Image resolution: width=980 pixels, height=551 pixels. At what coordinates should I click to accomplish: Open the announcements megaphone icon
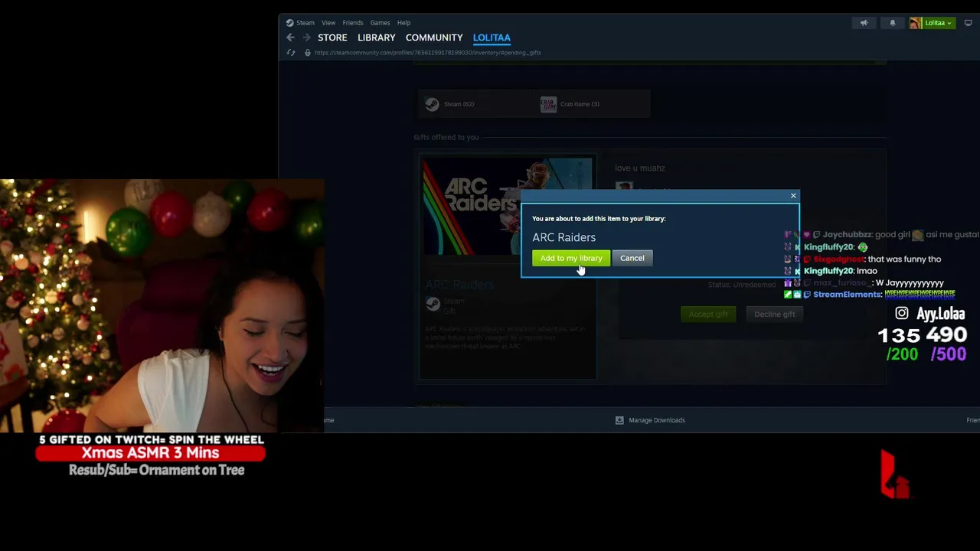pos(864,23)
